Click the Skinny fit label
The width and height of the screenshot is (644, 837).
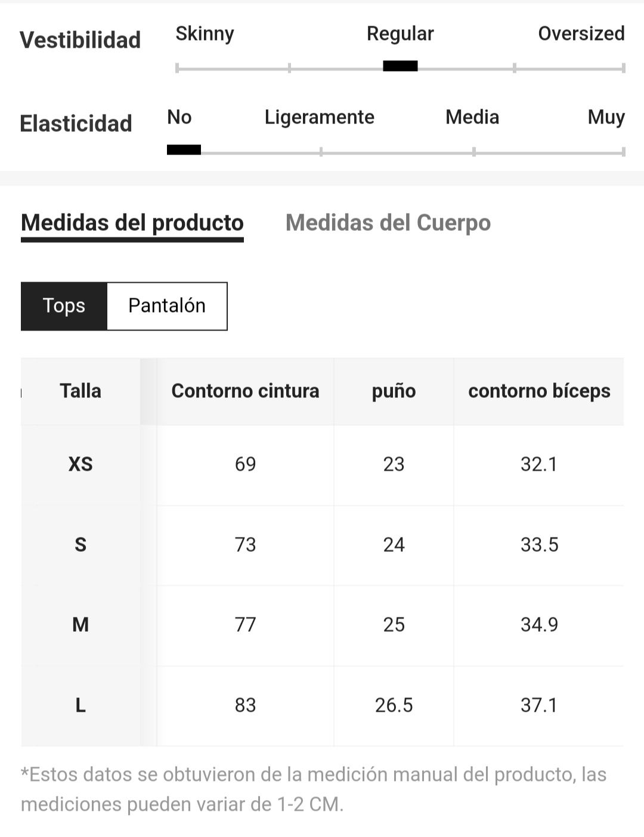pos(205,34)
